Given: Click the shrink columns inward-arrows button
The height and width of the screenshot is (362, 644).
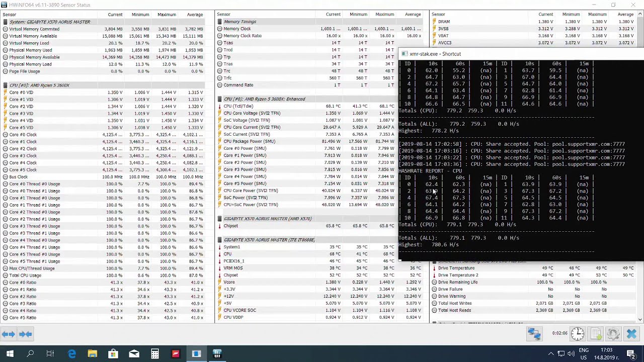Looking at the screenshot, I should [x=26, y=334].
